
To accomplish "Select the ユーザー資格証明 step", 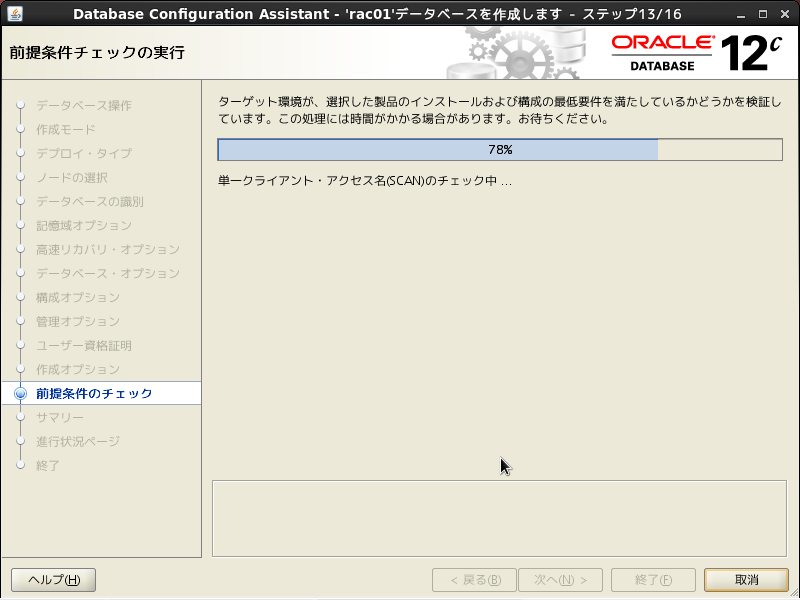I will [84, 345].
